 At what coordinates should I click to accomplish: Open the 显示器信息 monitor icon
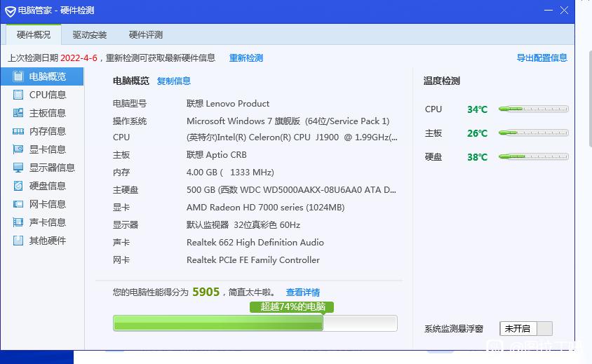tap(18, 168)
